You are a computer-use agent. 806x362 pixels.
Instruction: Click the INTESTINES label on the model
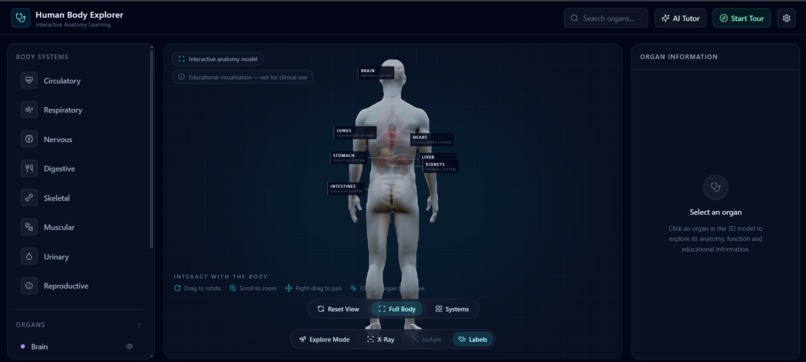(x=346, y=188)
